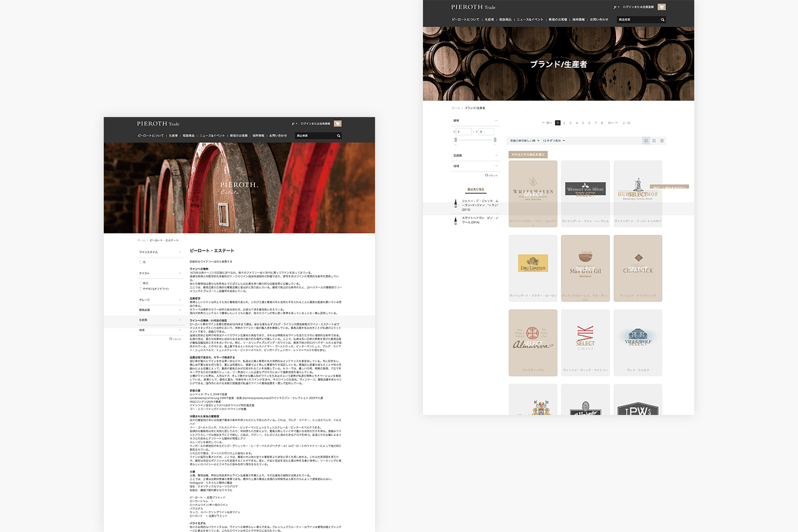Tick the 白 wine style checkbox

coord(140,262)
